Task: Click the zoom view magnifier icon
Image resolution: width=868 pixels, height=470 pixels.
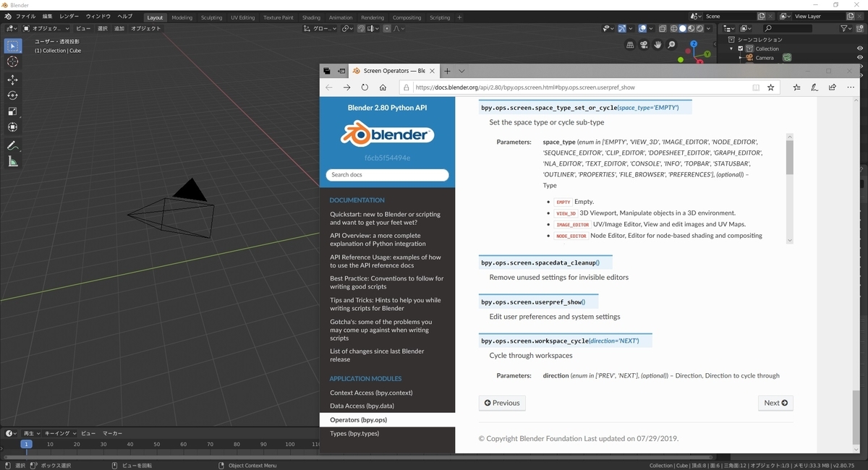Action: pyautogui.click(x=672, y=44)
